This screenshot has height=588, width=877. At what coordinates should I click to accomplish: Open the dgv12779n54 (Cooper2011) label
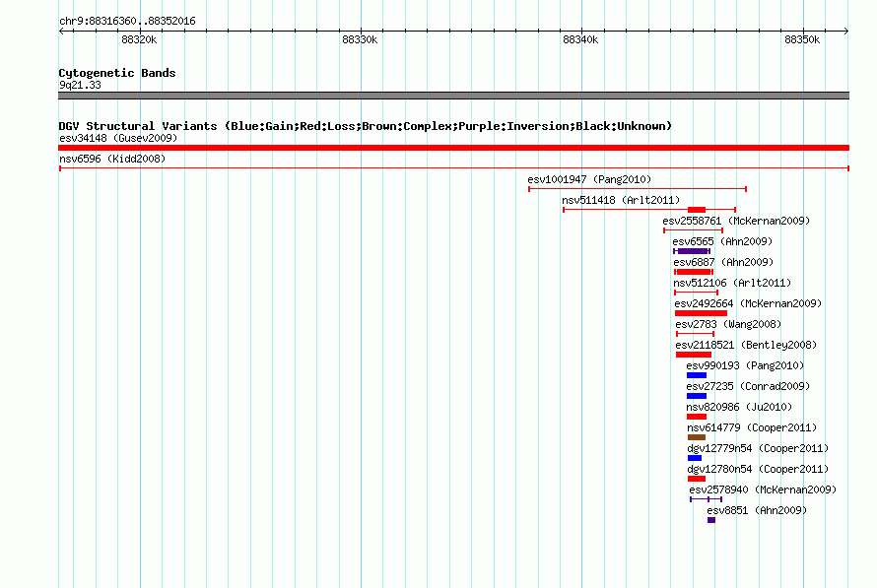(758, 448)
